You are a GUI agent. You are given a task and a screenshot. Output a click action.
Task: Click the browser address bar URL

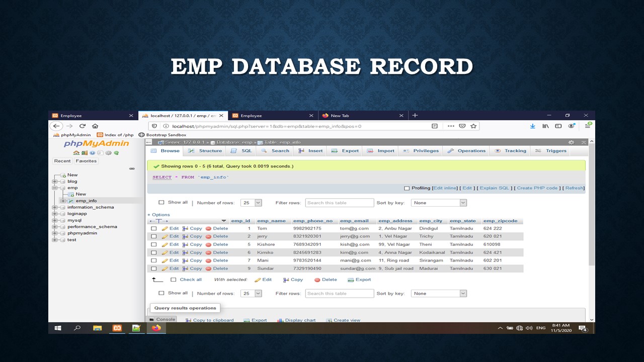pyautogui.click(x=267, y=126)
